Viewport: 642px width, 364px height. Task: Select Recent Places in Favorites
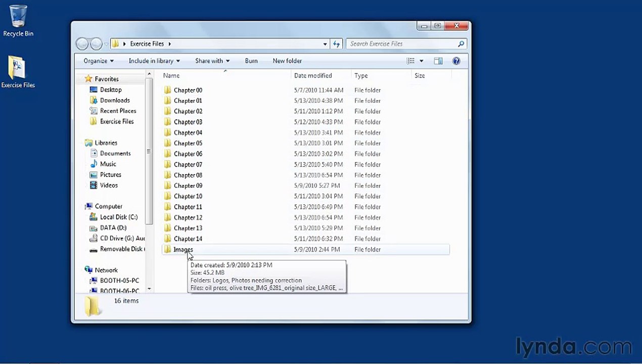tap(118, 111)
